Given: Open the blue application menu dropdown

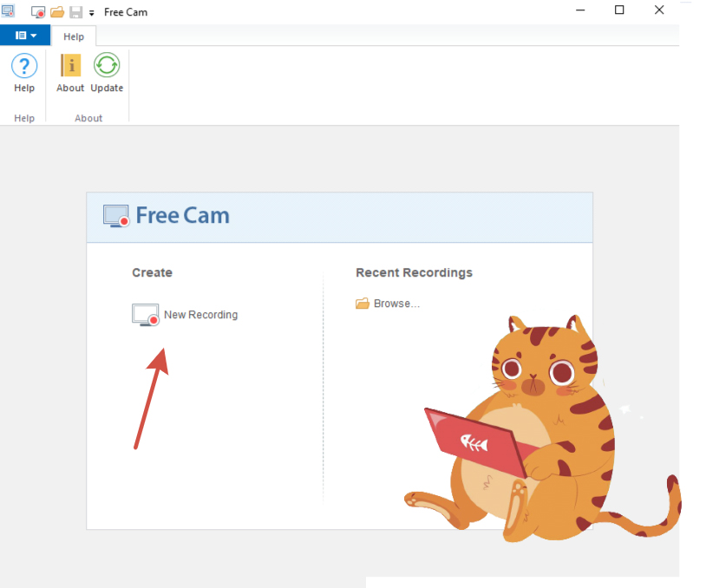Looking at the screenshot, I should (x=25, y=36).
